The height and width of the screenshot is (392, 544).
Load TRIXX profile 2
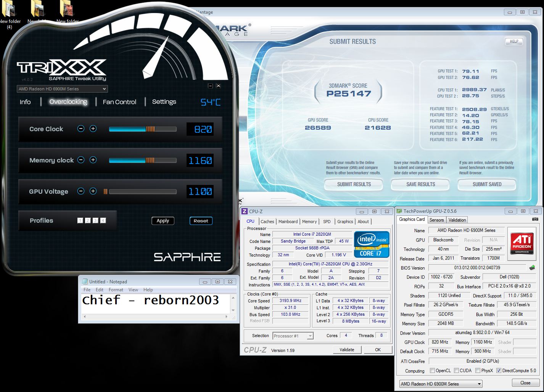88,220
